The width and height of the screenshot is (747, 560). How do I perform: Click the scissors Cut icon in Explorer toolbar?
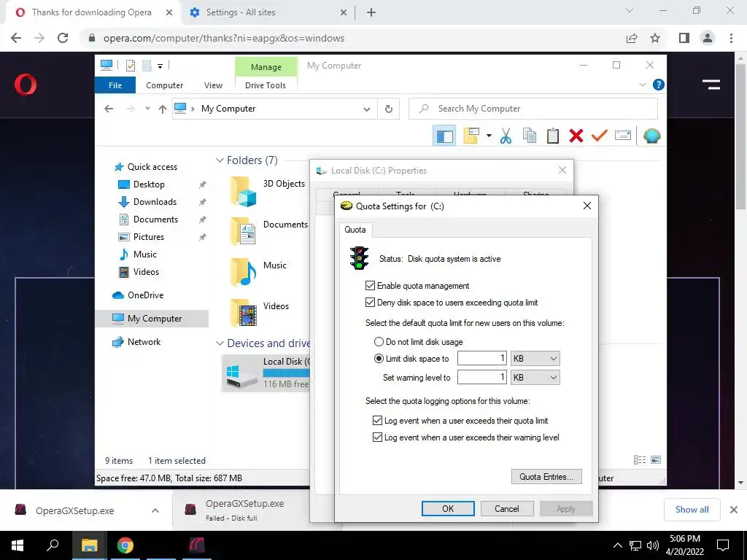click(x=506, y=136)
